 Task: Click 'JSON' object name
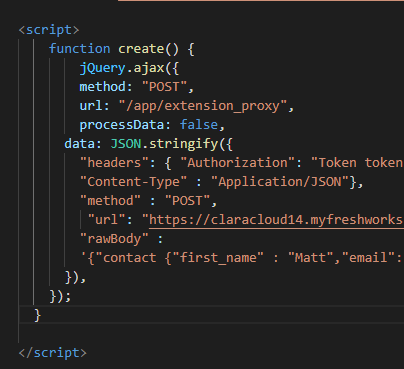point(126,144)
